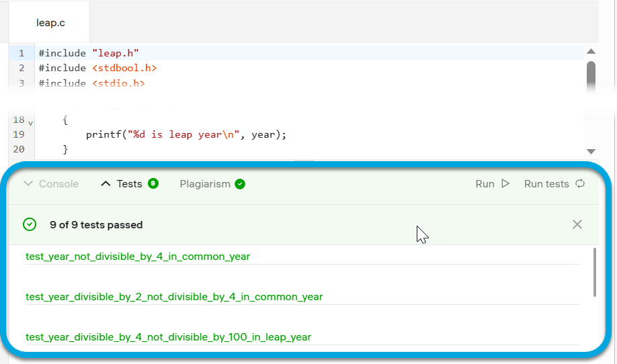
Task: Dismiss the tests passed banner with X
Action: (577, 224)
